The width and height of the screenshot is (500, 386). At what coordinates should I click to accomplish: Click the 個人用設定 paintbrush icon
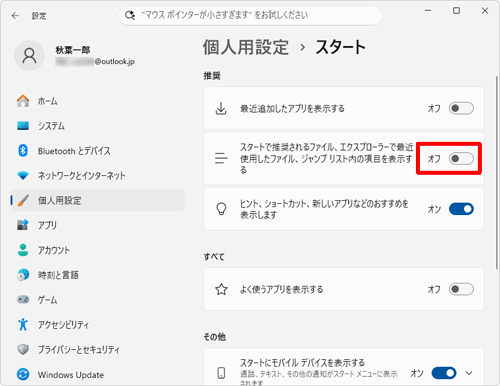point(23,200)
